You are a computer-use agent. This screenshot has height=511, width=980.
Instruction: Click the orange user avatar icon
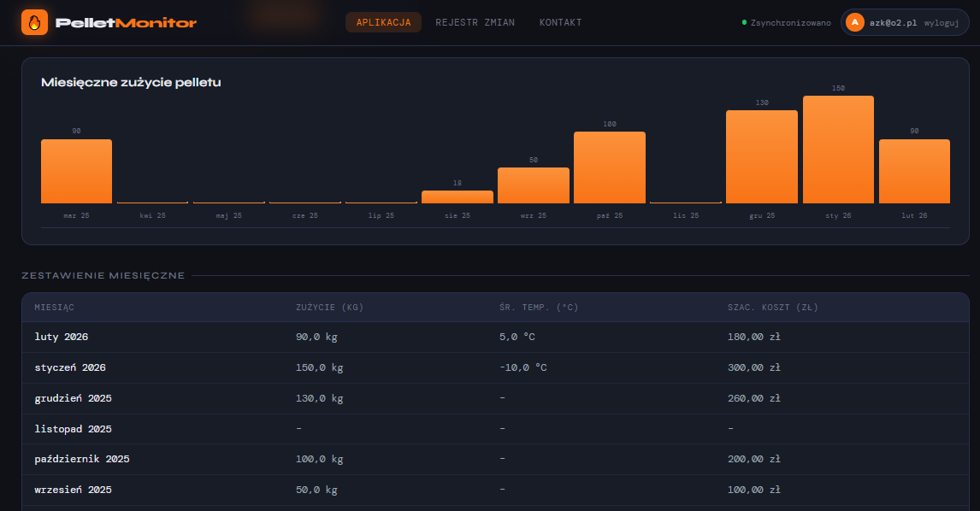pyautogui.click(x=854, y=23)
